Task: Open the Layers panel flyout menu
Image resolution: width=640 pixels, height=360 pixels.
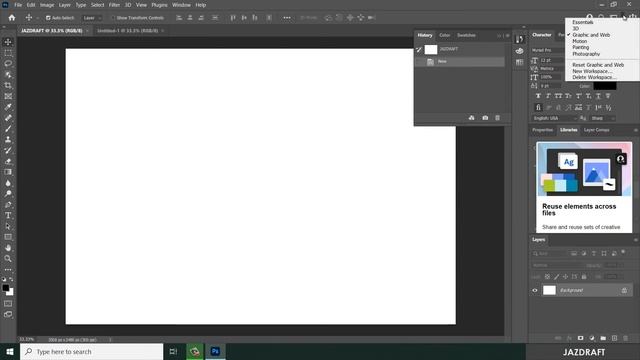Action: (x=636, y=240)
